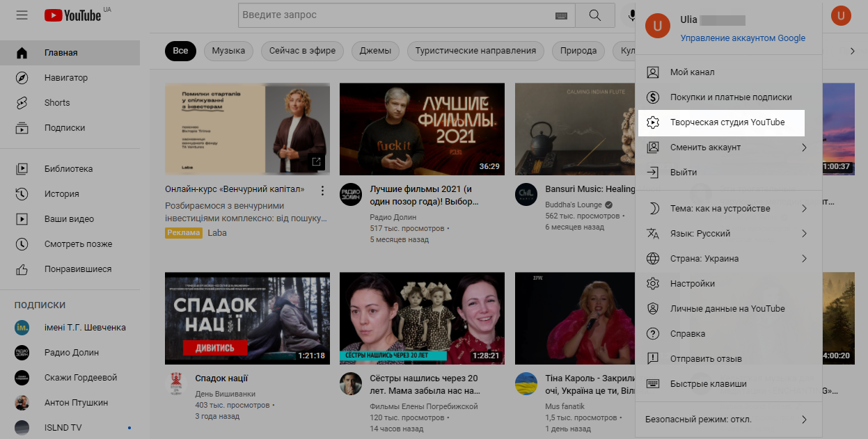
Task: Open Библиотека in the sidebar
Action: (70, 169)
